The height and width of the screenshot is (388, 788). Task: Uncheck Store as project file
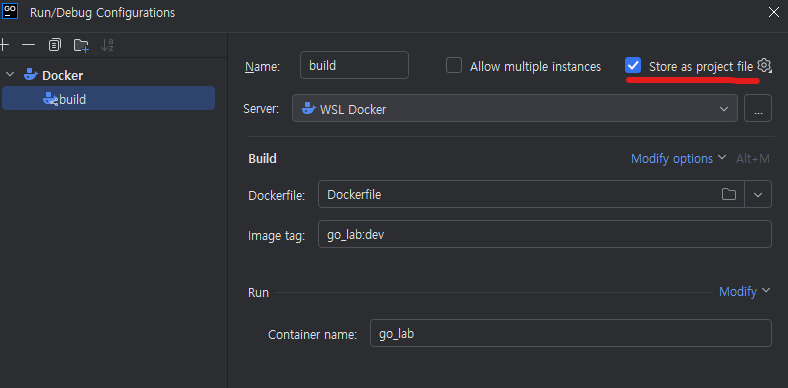(x=633, y=65)
